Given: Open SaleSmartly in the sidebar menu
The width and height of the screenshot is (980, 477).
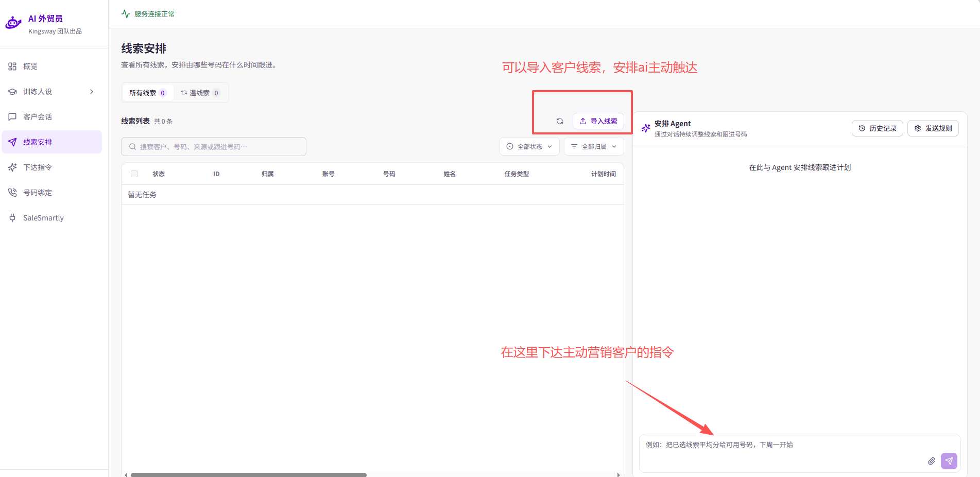Looking at the screenshot, I should (52, 218).
